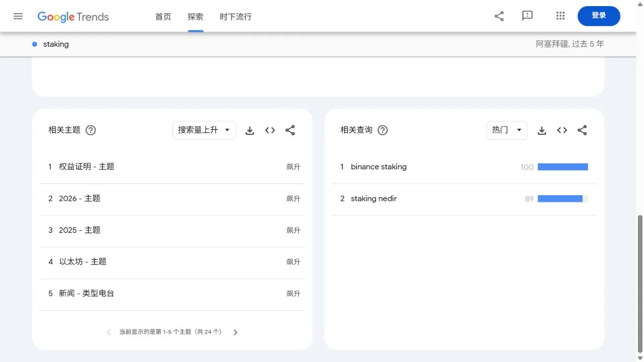Open the hamburger main menu

tap(18, 16)
